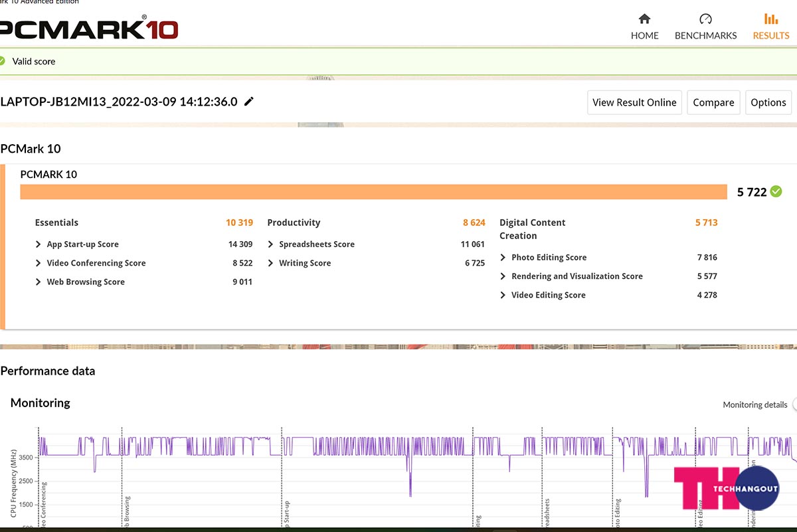
Task: Click the Productivity heading
Action: [294, 222]
